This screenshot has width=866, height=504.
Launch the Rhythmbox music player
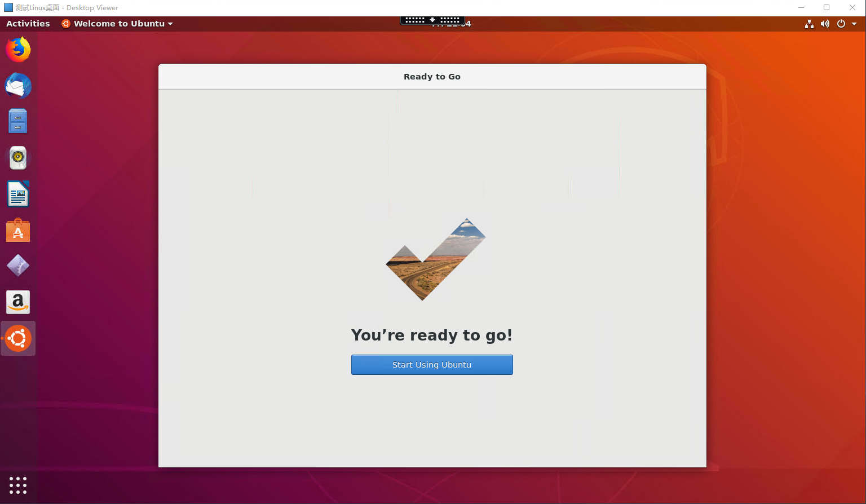click(x=17, y=157)
